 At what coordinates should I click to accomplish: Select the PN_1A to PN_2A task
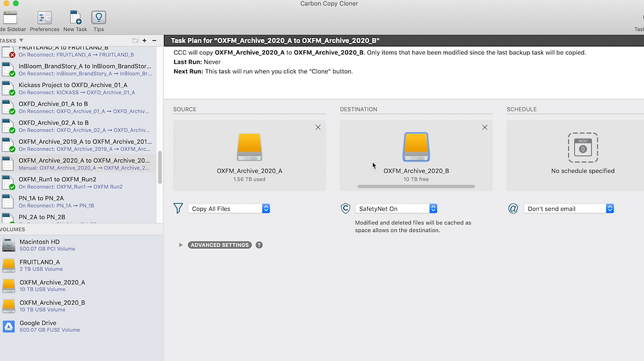78,202
